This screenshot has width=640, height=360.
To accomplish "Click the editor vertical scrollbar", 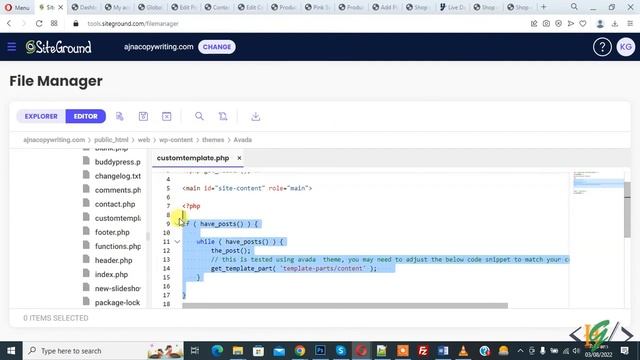I will click(627, 209).
